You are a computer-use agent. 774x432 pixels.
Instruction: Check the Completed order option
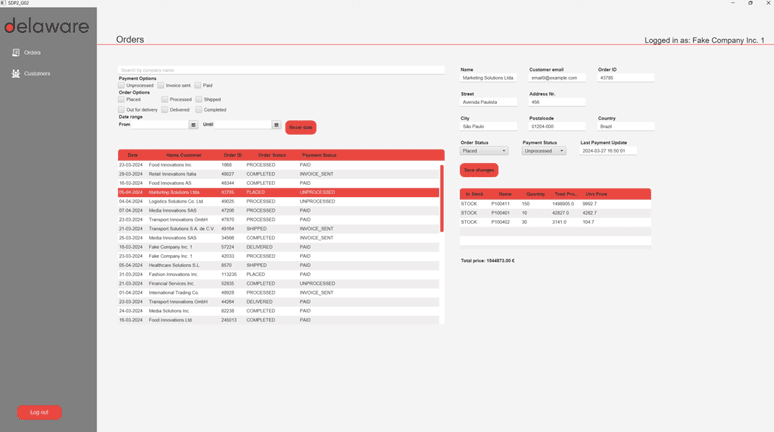coord(199,110)
